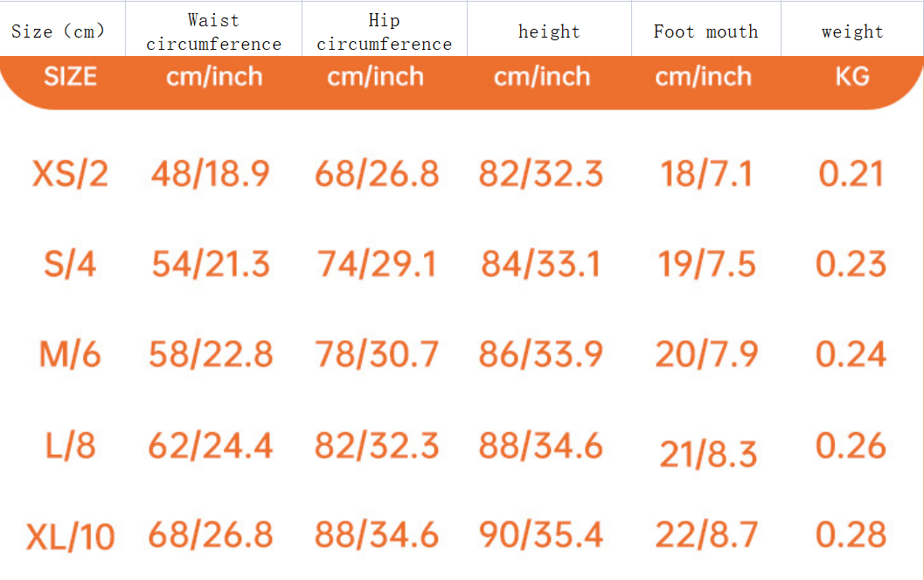
Task: Select waist value 62/24.4
Action: pos(211,446)
